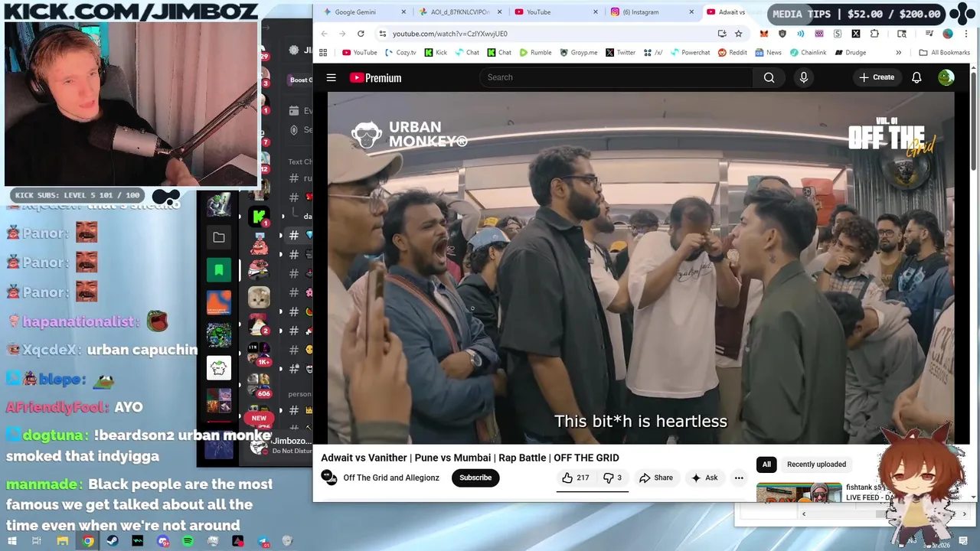Open Telegram from the taskbar
This screenshot has height=551, width=980.
263,541
